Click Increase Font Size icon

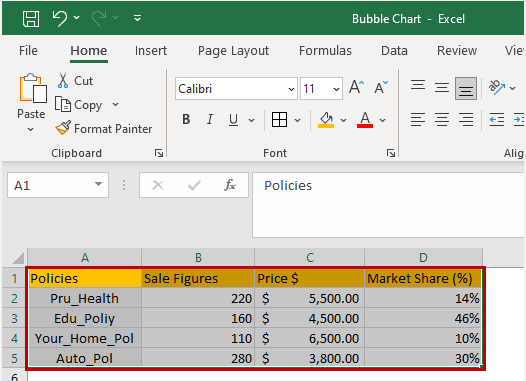click(356, 88)
